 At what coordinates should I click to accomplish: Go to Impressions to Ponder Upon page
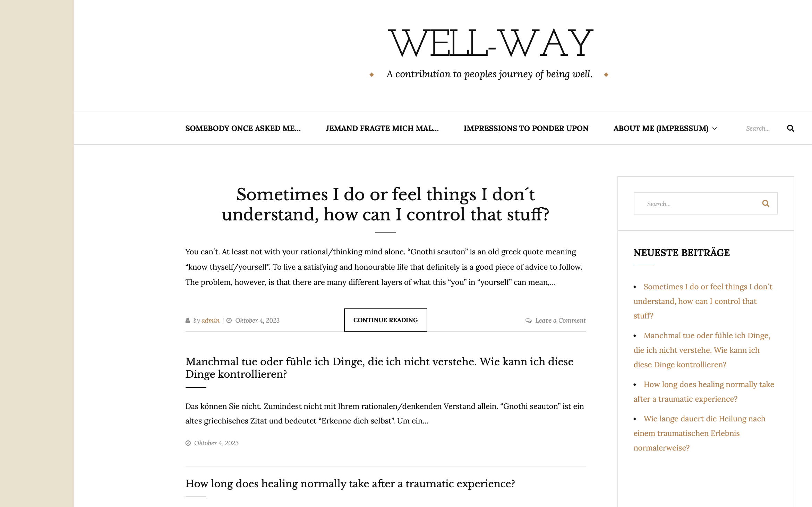526,129
